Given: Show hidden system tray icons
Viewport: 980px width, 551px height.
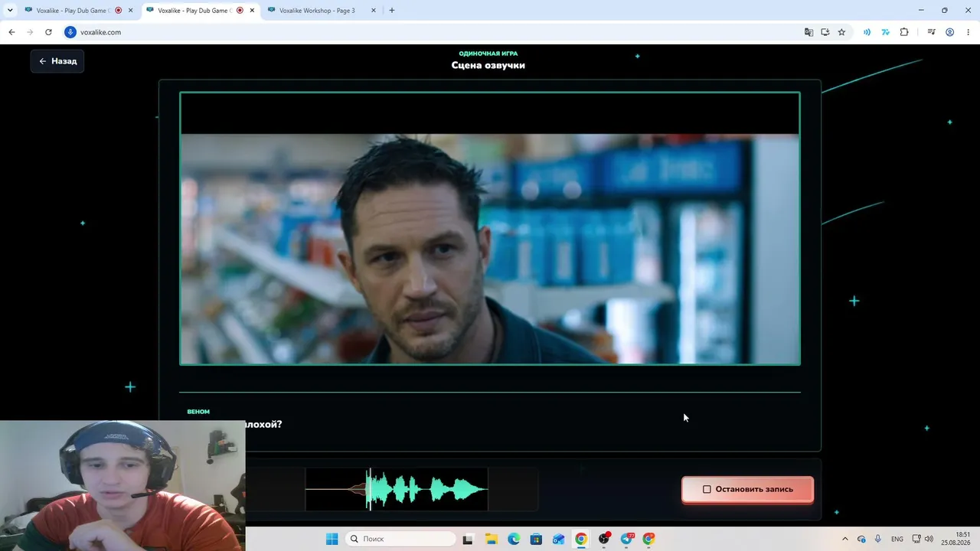Looking at the screenshot, I should (x=845, y=539).
